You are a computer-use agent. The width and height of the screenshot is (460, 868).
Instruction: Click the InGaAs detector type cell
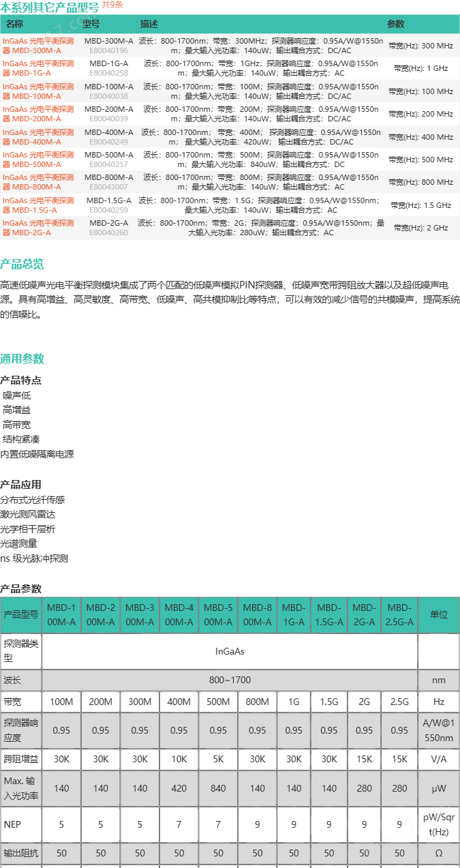[x=230, y=652]
